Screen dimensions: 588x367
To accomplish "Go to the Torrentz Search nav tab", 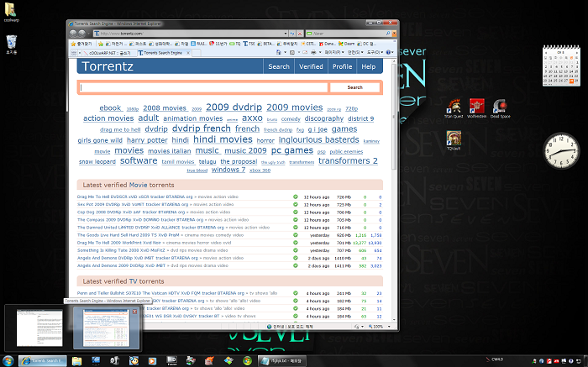I will [x=279, y=66].
